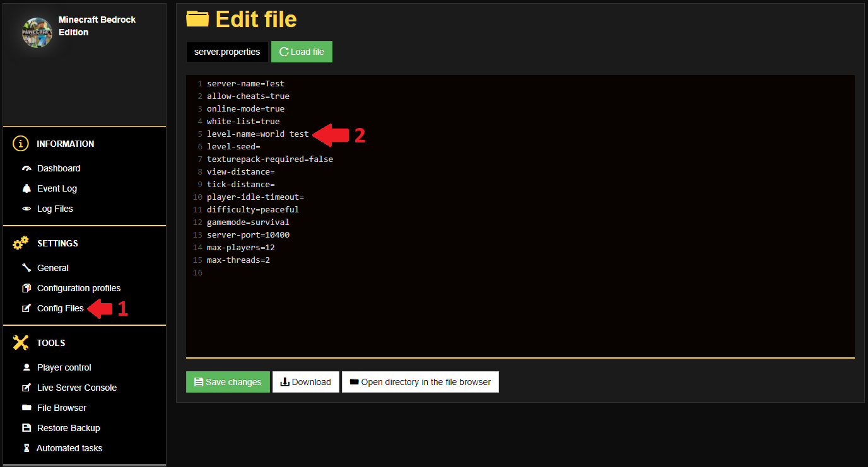This screenshot has width=868, height=467.
Task: Go to File Browser in Tools
Action: tap(61, 408)
